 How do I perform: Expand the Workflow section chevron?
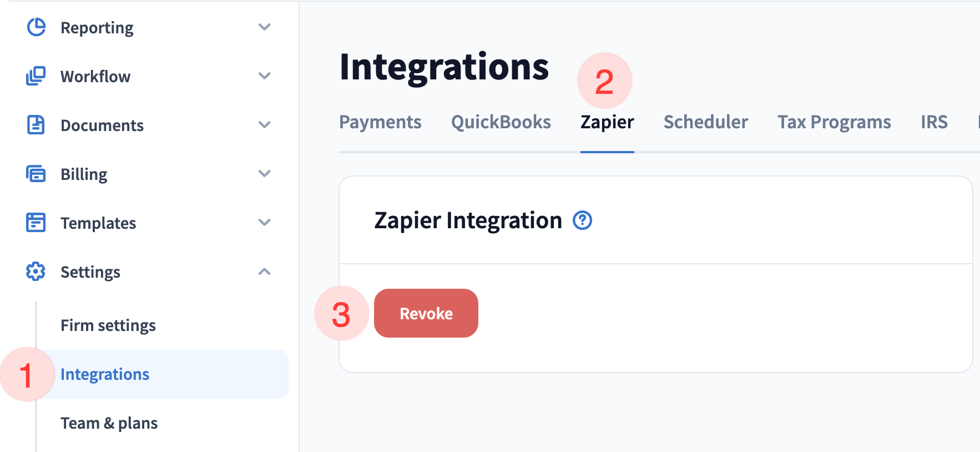pyautogui.click(x=265, y=76)
